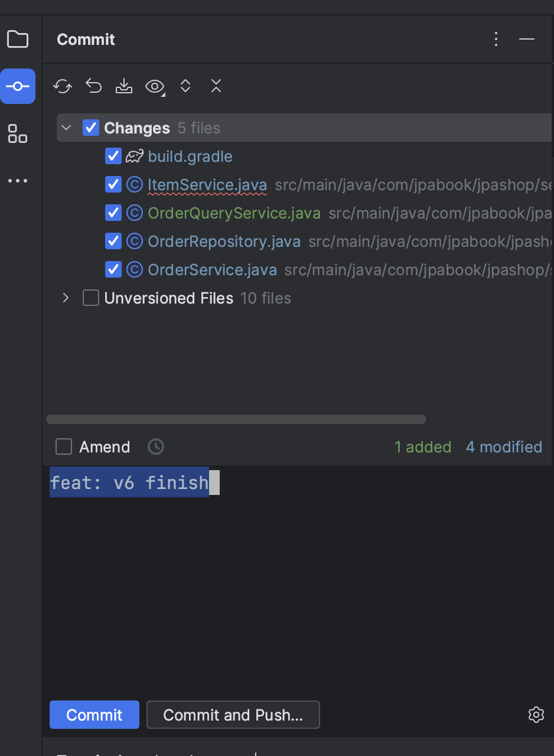Uncheck OrderRepository.java checkbox
The image size is (554, 756).
pos(113,242)
